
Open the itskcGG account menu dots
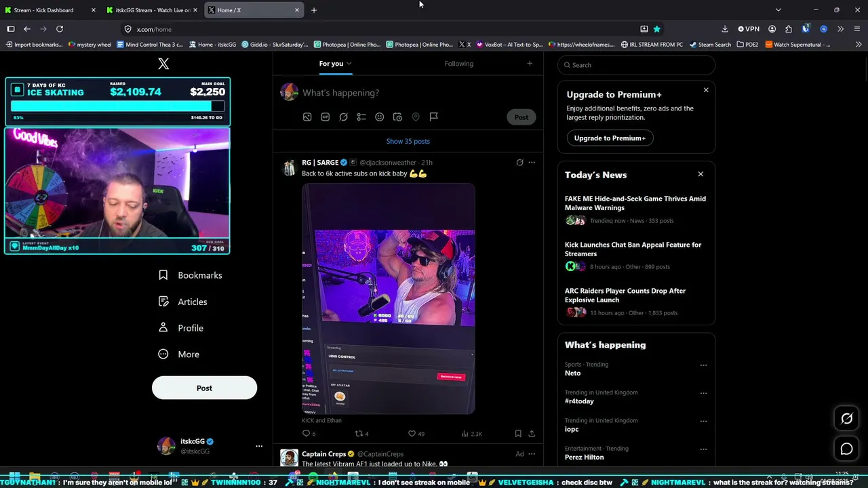[x=258, y=446]
